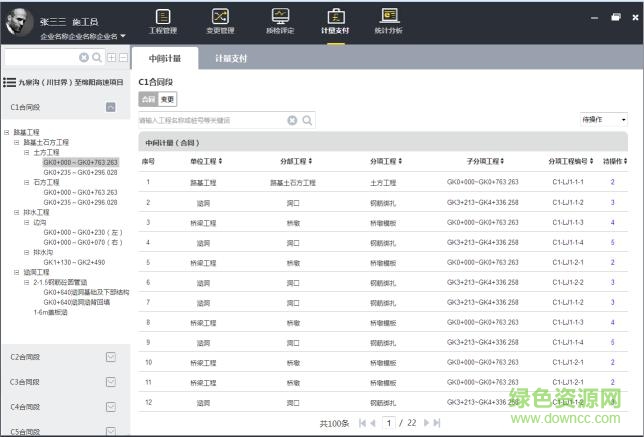Click the main table search input field

click(x=212, y=120)
